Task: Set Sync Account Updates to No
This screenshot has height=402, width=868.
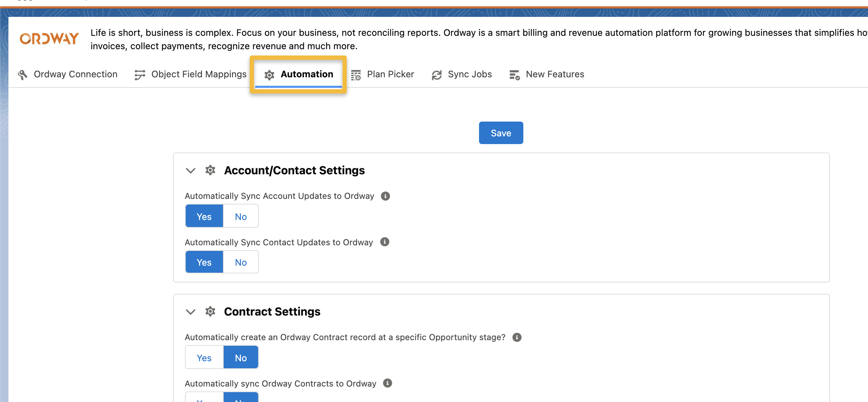Action: (x=241, y=216)
